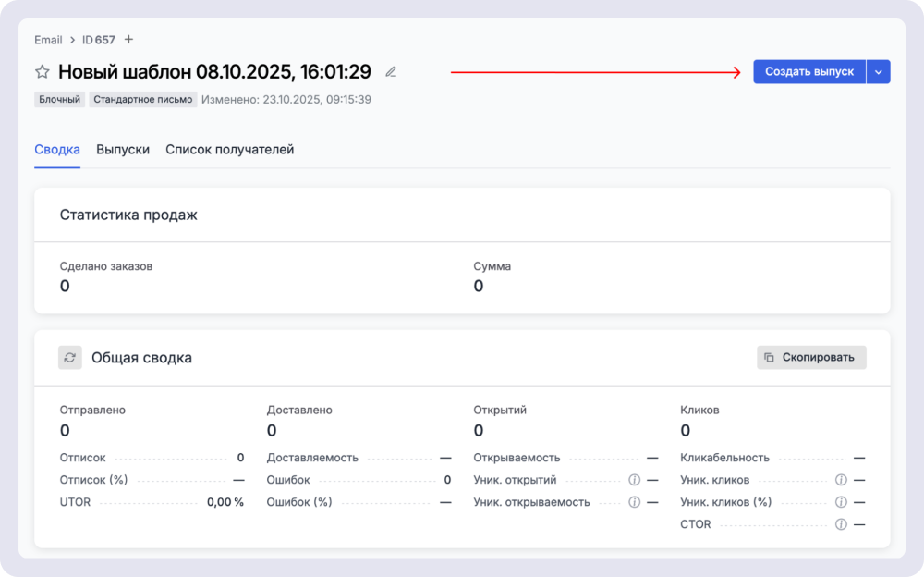
Task: Show the CTOR info hint
Action: point(841,524)
